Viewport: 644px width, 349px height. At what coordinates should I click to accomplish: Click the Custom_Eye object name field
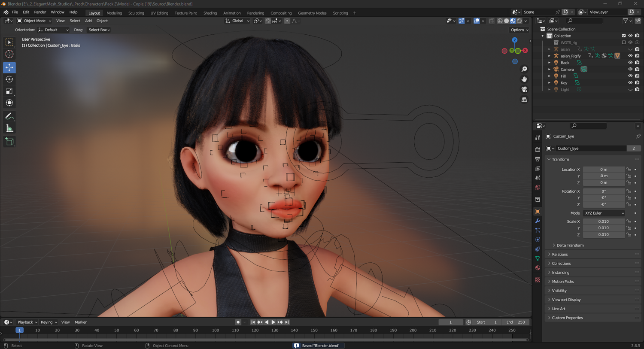point(590,148)
